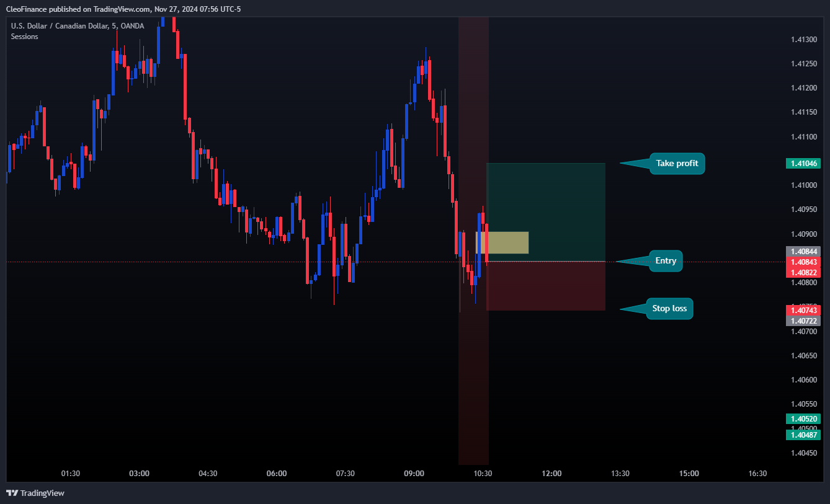Click the 06:00 time axis label

277,474
